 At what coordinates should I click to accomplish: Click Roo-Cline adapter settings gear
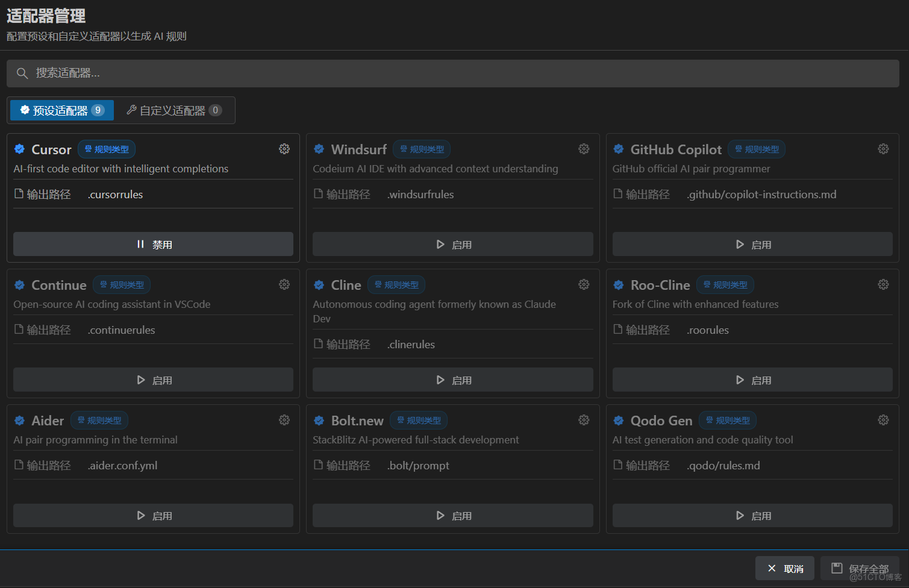883,284
